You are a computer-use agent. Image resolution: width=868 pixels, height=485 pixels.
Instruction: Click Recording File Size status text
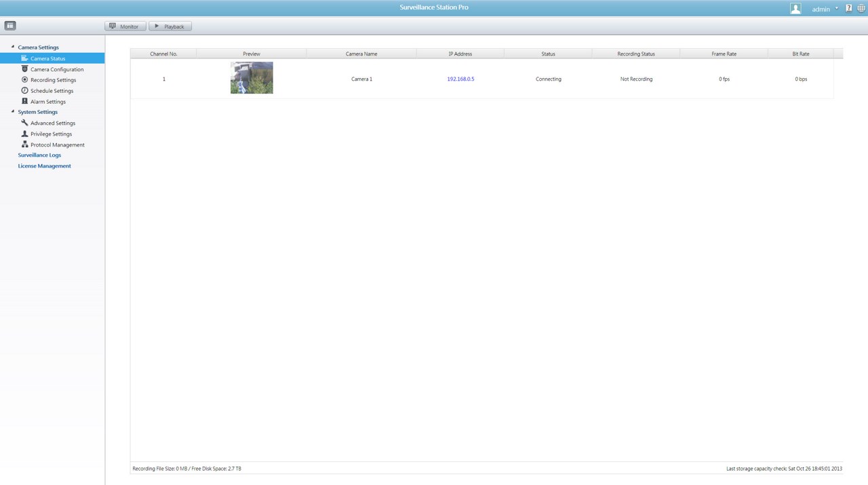[x=186, y=469]
